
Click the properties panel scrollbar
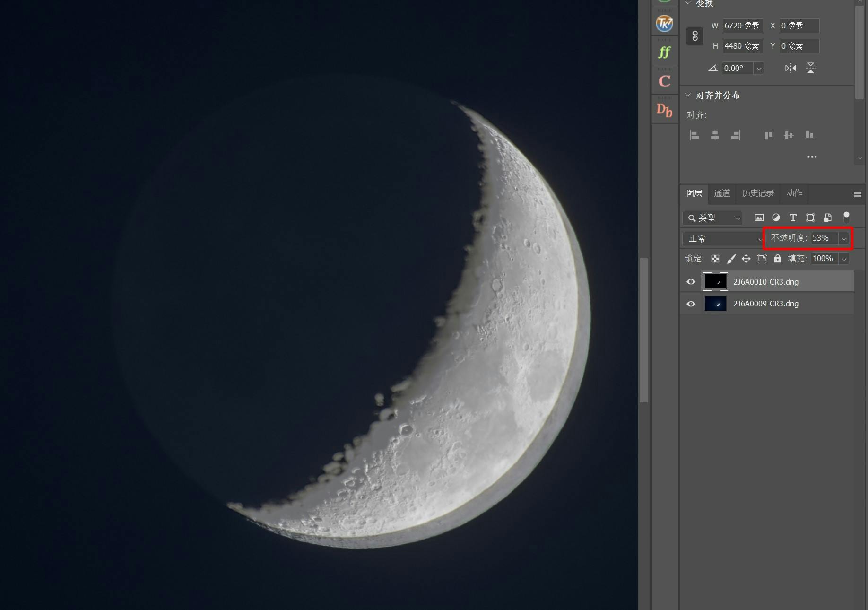(859, 52)
